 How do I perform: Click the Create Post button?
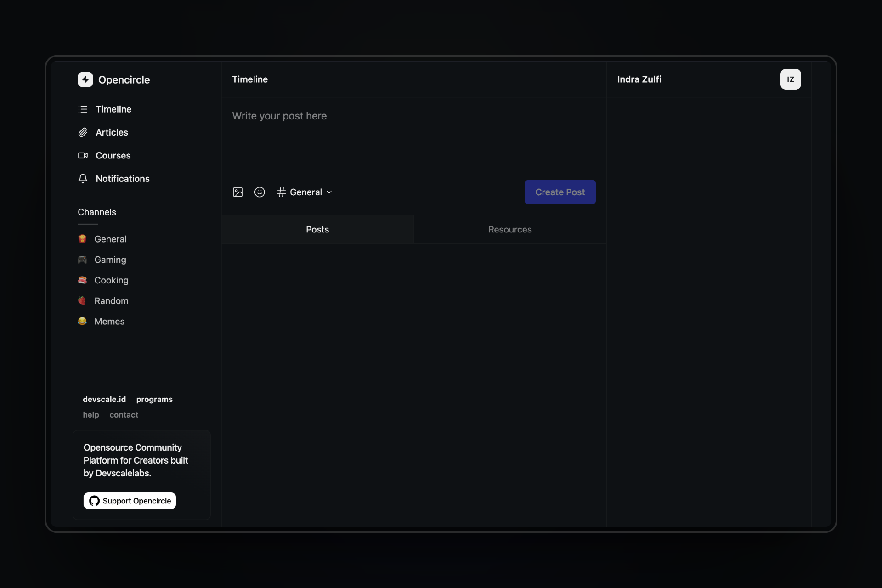(560, 192)
